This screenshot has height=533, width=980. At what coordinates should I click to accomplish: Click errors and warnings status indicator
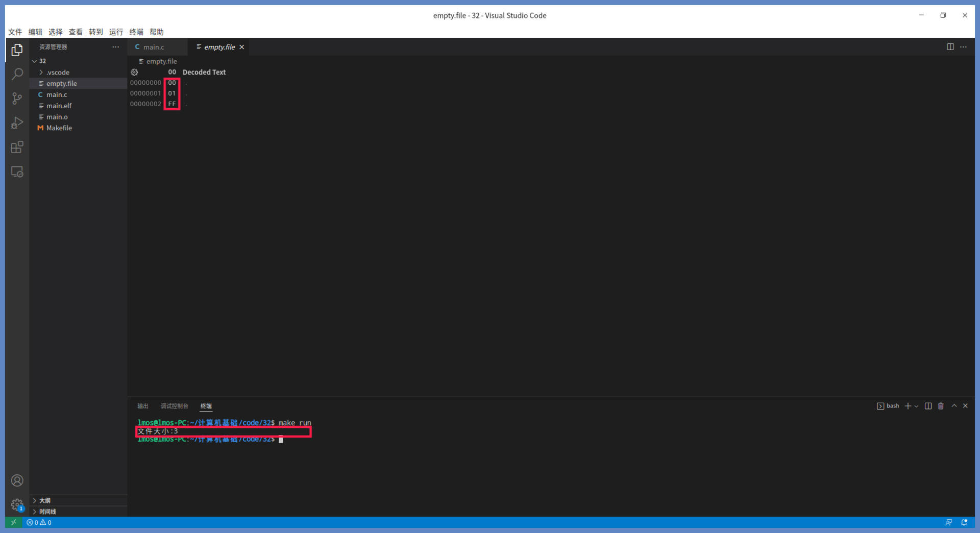(39, 523)
